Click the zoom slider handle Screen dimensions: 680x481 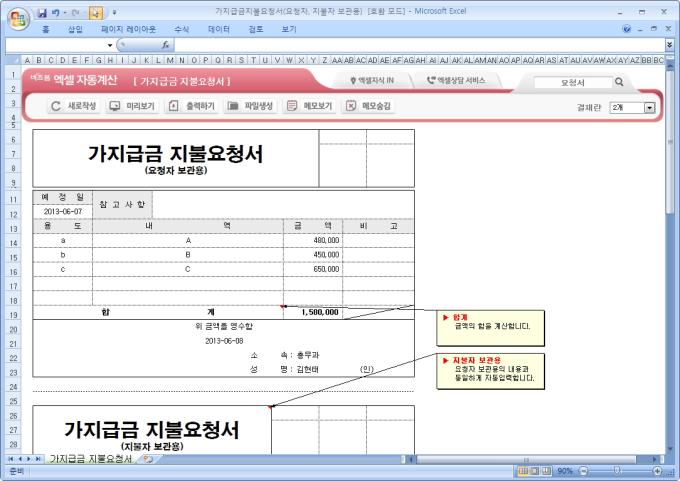click(x=616, y=471)
